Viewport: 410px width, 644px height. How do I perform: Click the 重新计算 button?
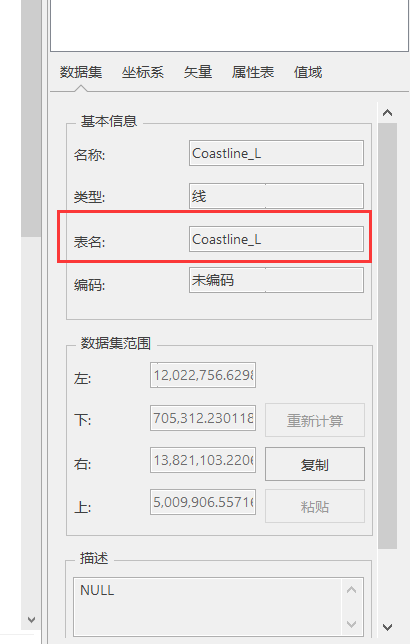(315, 420)
